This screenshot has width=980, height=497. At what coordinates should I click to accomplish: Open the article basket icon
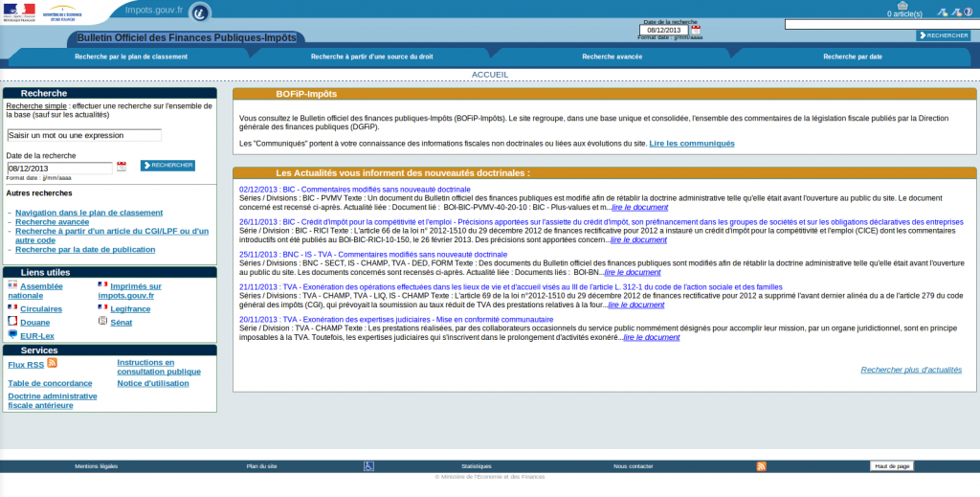(902, 5)
